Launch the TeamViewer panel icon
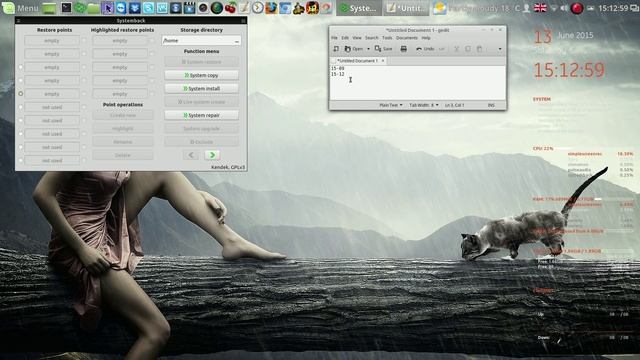The image size is (640, 360). [x=121, y=8]
